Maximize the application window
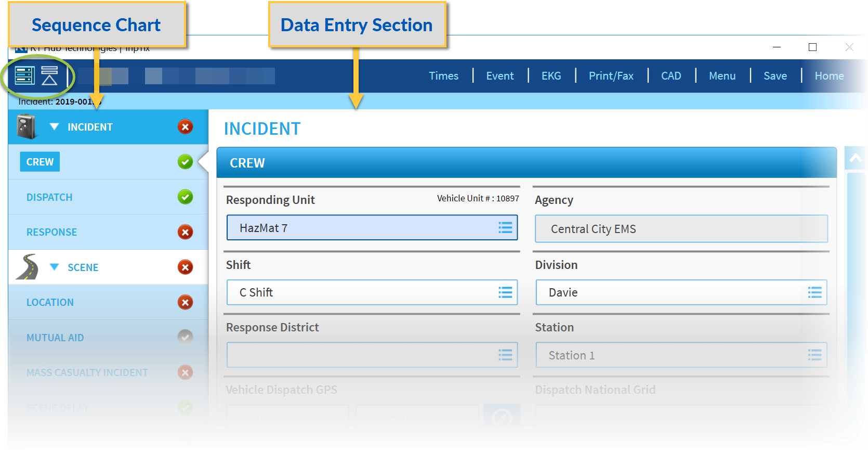The height and width of the screenshot is (450, 868). 812,47
